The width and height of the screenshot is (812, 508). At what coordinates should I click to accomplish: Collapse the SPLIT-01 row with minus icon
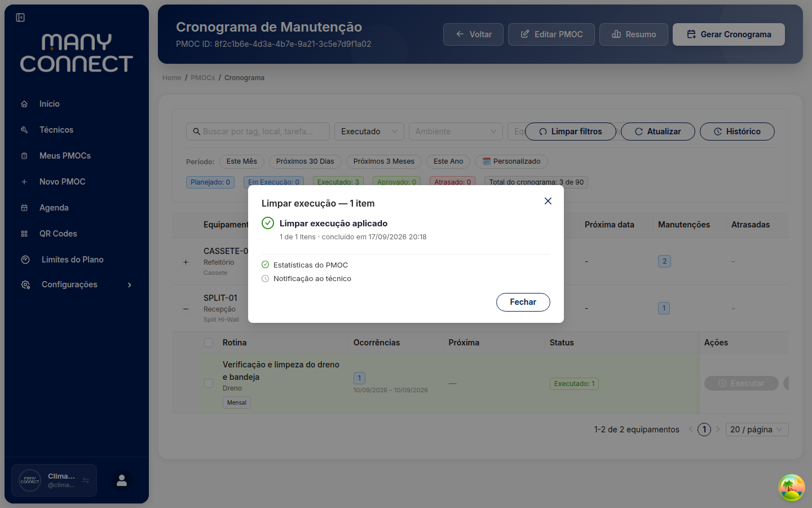click(x=186, y=309)
